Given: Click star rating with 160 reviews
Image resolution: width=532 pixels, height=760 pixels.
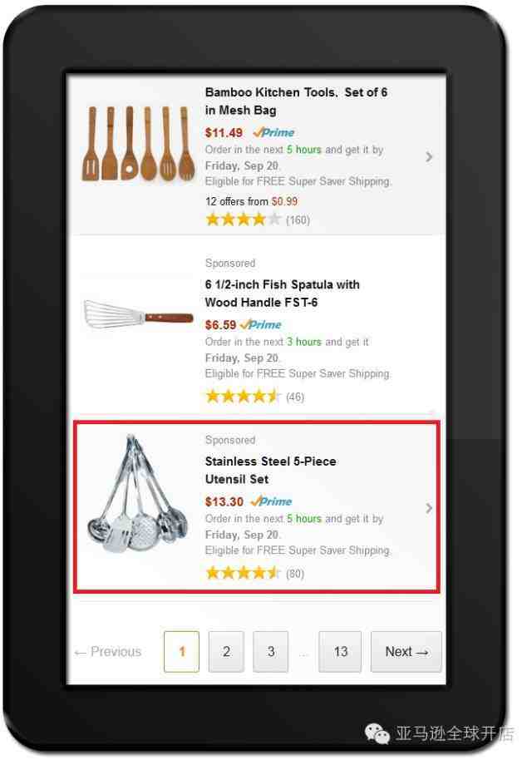Looking at the screenshot, I should tap(244, 220).
